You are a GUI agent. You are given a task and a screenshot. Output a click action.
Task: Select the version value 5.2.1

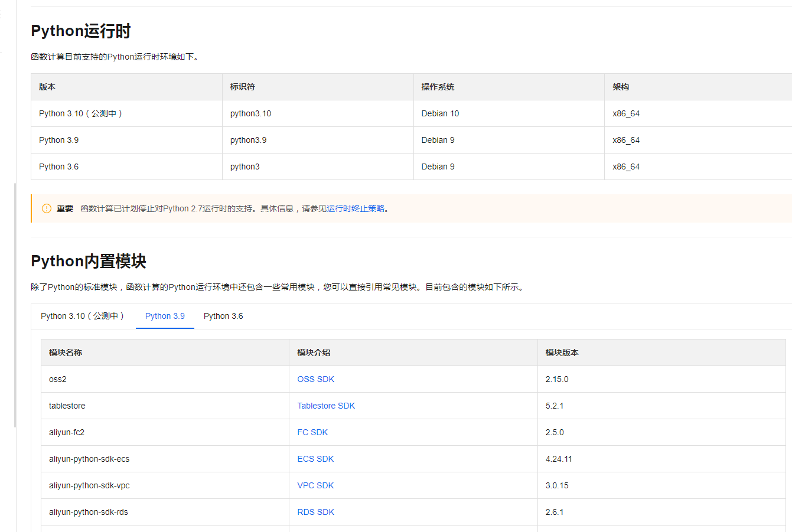[x=555, y=406]
